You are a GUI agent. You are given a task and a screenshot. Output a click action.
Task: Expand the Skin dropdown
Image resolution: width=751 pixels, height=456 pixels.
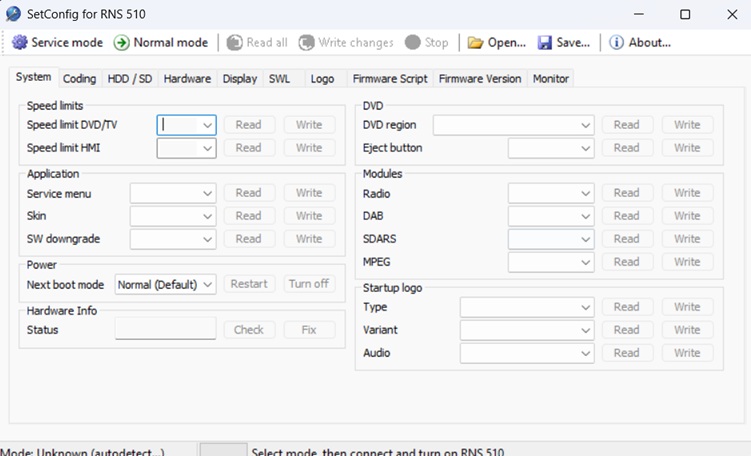pos(207,216)
